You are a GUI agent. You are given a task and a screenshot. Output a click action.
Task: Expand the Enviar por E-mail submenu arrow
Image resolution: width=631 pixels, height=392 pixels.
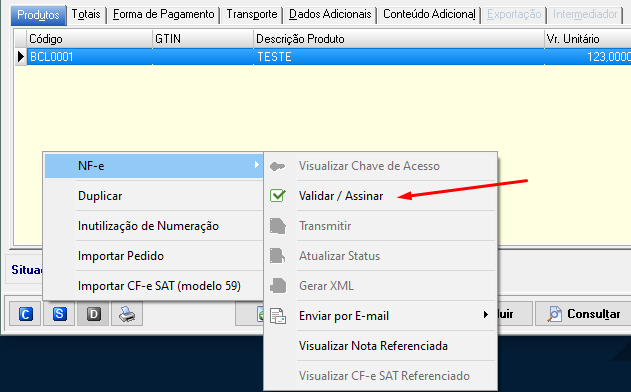point(486,315)
